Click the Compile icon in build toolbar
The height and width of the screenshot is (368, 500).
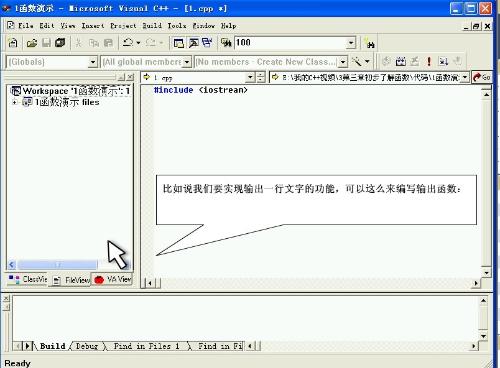click(386, 61)
